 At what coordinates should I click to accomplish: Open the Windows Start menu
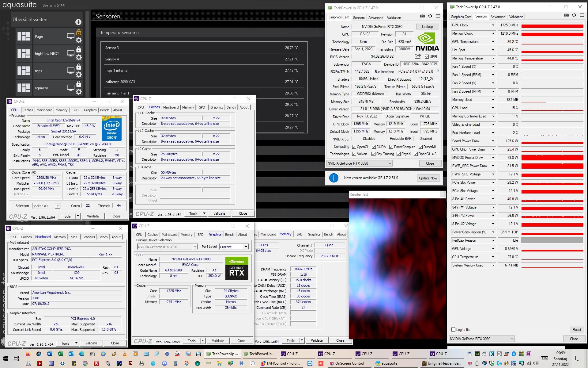[x=5, y=358]
